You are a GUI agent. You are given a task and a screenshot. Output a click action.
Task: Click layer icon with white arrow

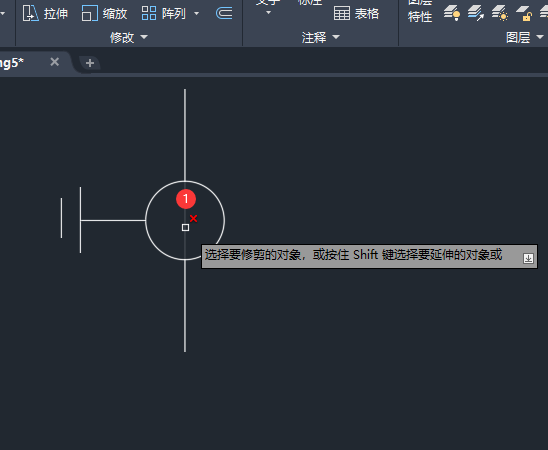click(x=476, y=14)
